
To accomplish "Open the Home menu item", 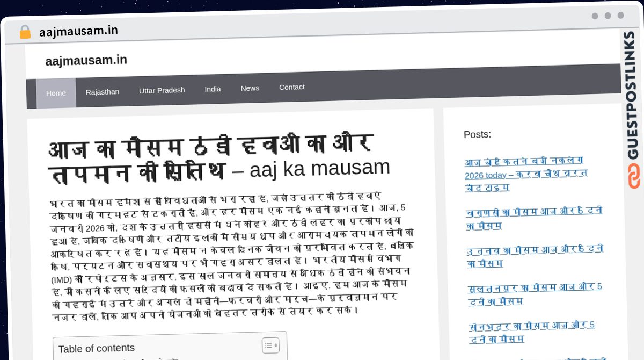I will [56, 93].
